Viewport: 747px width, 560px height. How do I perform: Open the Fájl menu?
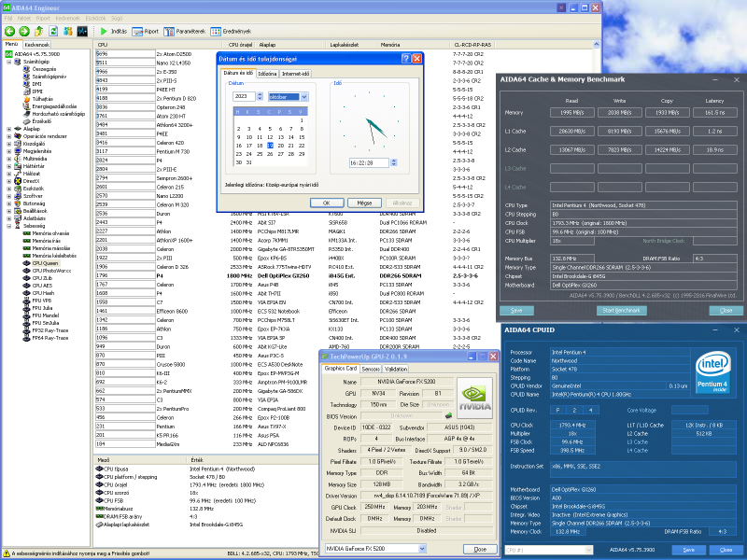[x=8, y=18]
